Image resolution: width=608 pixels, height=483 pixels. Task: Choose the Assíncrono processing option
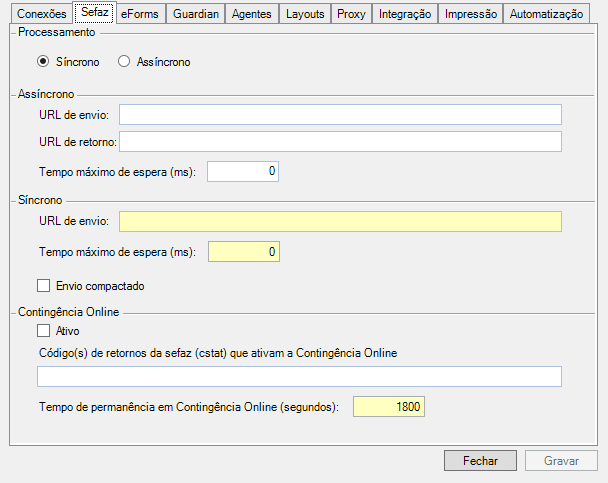coord(124,62)
